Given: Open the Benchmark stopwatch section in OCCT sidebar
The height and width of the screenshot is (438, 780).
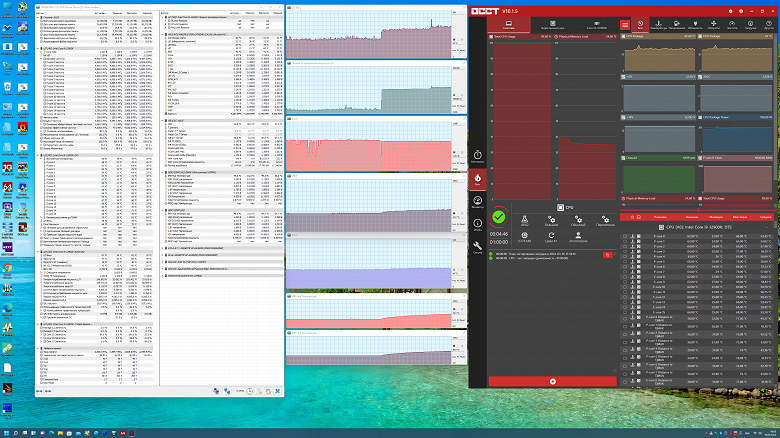Looking at the screenshot, I should coord(477,157).
